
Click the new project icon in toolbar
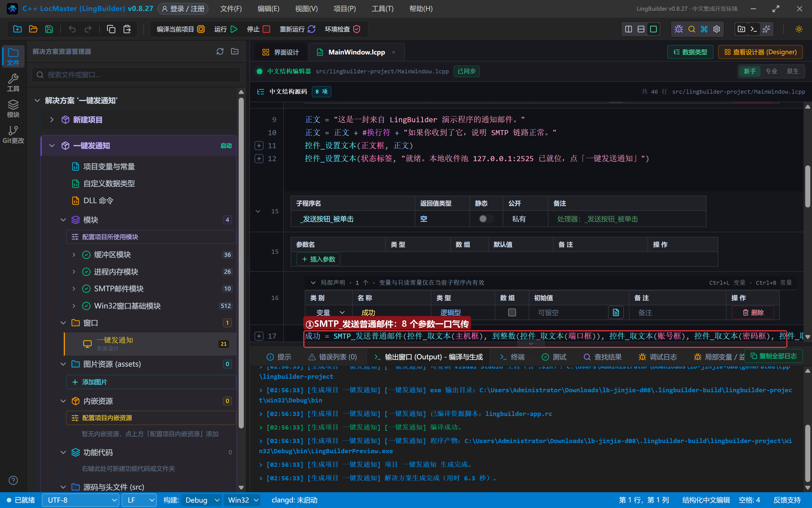tap(17, 29)
